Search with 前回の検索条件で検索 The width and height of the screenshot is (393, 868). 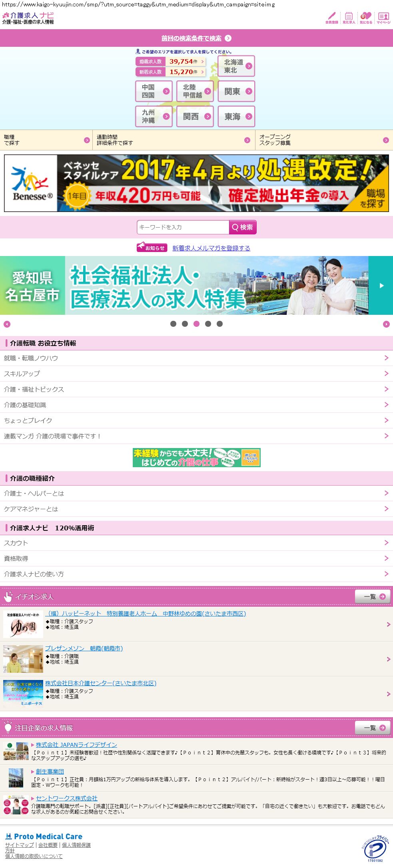coord(196,38)
